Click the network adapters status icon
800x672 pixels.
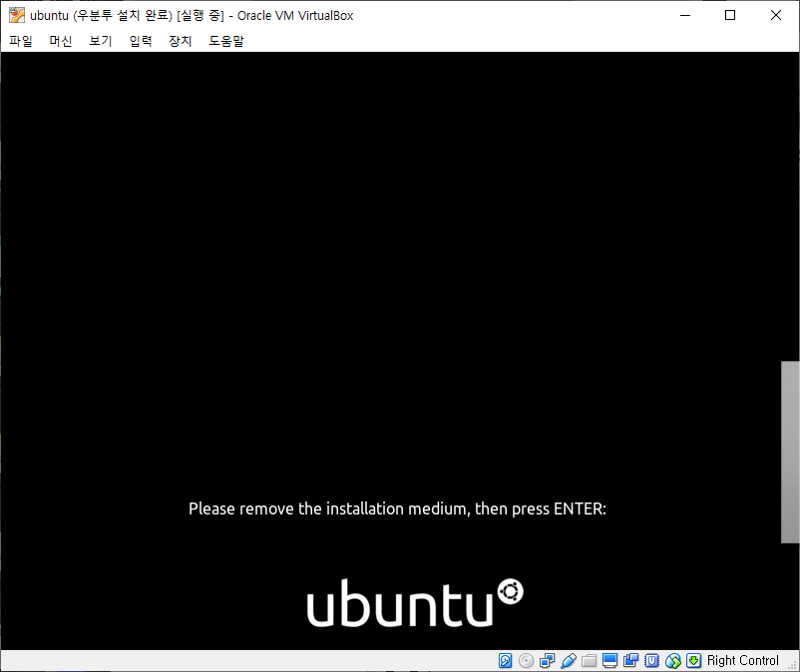click(547, 661)
